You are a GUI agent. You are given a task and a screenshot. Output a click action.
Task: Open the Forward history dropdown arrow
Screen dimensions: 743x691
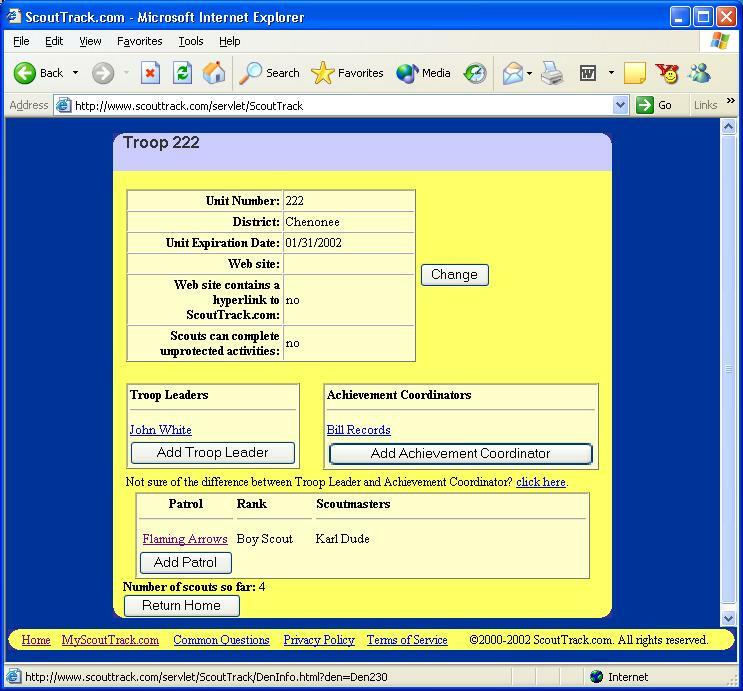[127, 73]
